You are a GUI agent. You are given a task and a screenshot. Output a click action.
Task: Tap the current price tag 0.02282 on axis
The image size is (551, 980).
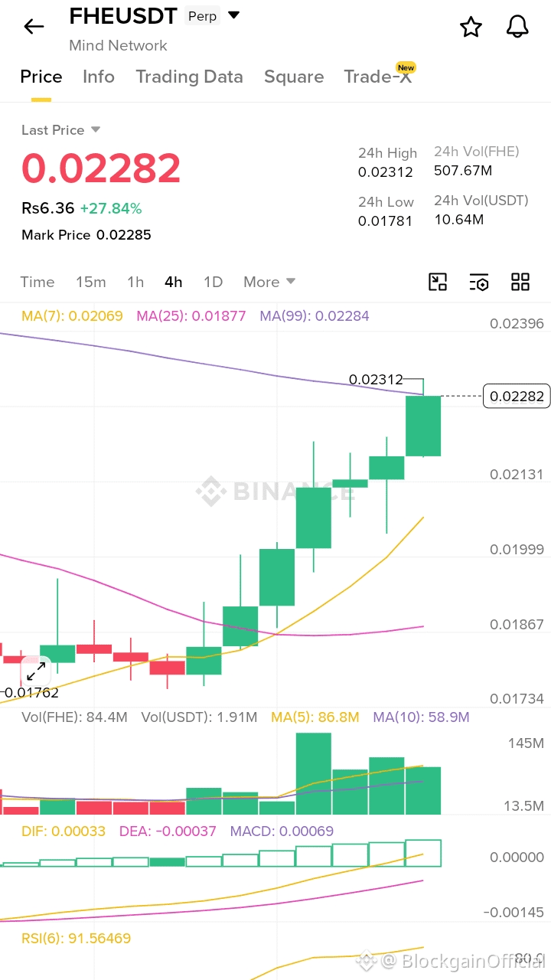tap(517, 396)
